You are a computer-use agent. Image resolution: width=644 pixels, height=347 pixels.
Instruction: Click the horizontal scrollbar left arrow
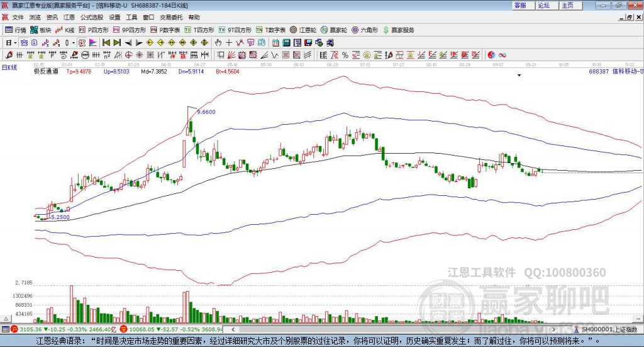tap(233, 329)
